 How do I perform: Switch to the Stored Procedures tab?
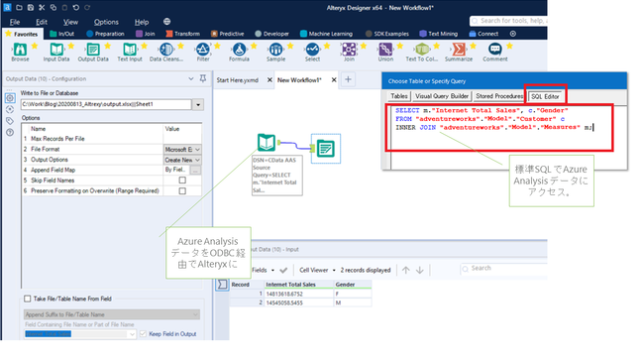(499, 96)
